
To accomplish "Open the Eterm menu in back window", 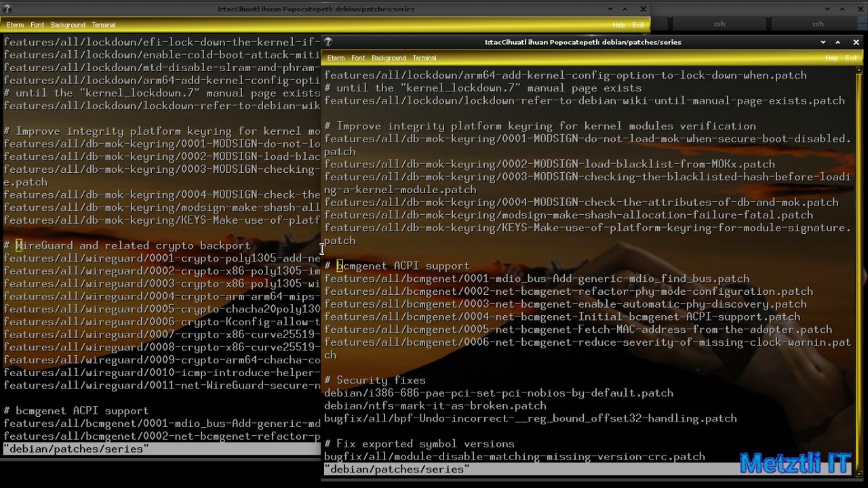I will (x=15, y=25).
